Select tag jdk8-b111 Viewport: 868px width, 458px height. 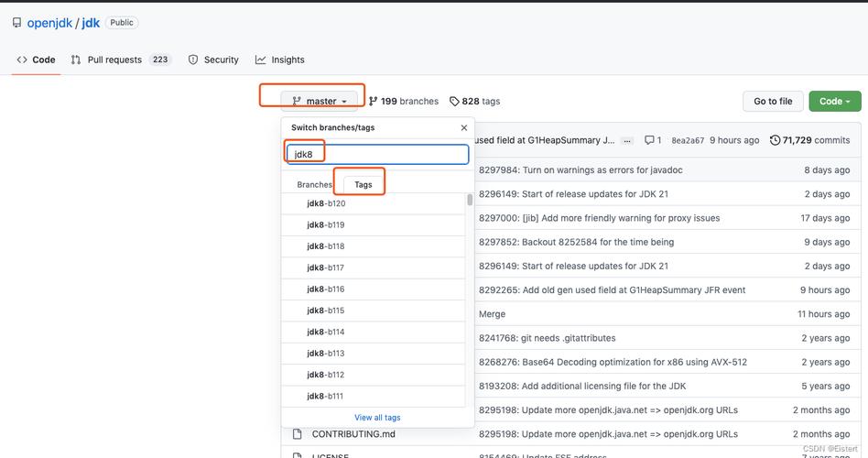pos(373,396)
